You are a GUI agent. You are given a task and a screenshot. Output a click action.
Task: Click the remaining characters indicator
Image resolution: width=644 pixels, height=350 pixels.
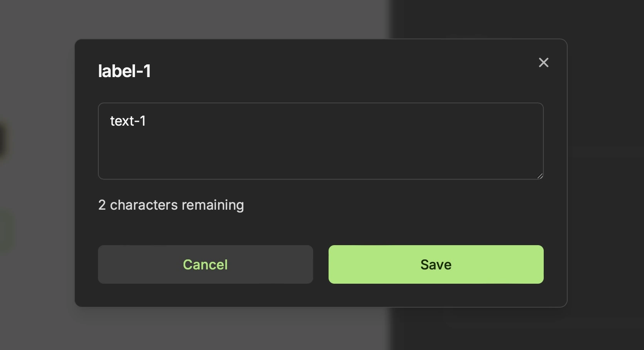(x=171, y=205)
